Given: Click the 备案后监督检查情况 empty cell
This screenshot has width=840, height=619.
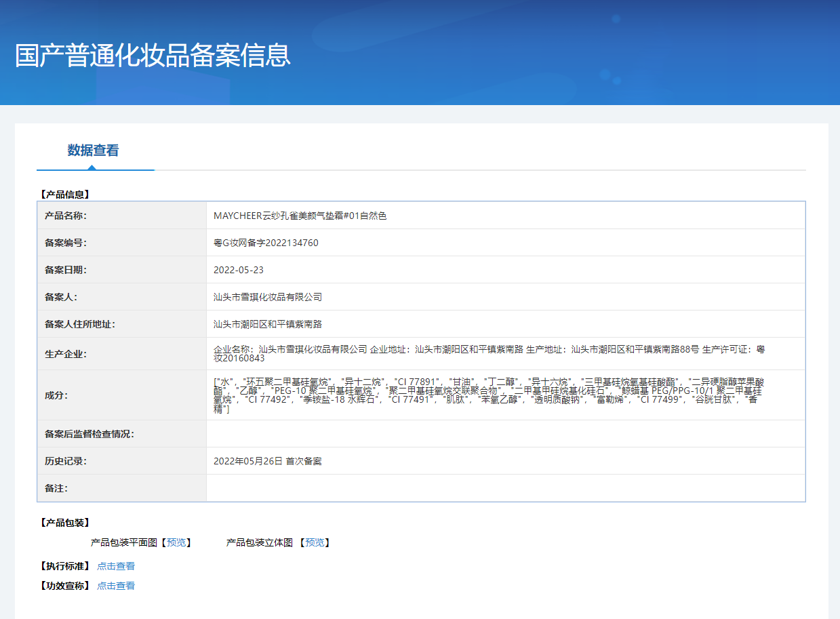Looking at the screenshot, I should click(475, 433).
